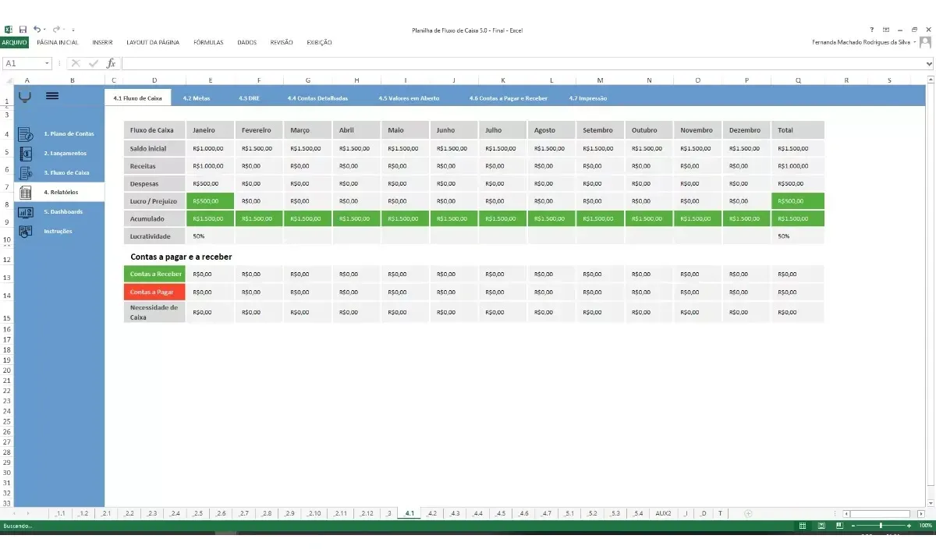Image resolution: width=936 pixels, height=560 pixels.
Task: Expand the formula bar
Action: click(x=929, y=63)
